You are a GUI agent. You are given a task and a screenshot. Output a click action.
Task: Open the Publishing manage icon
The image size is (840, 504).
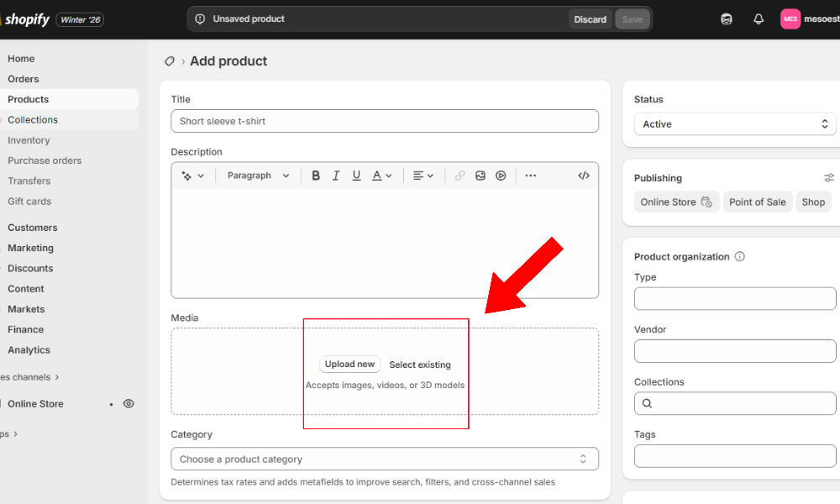828,177
